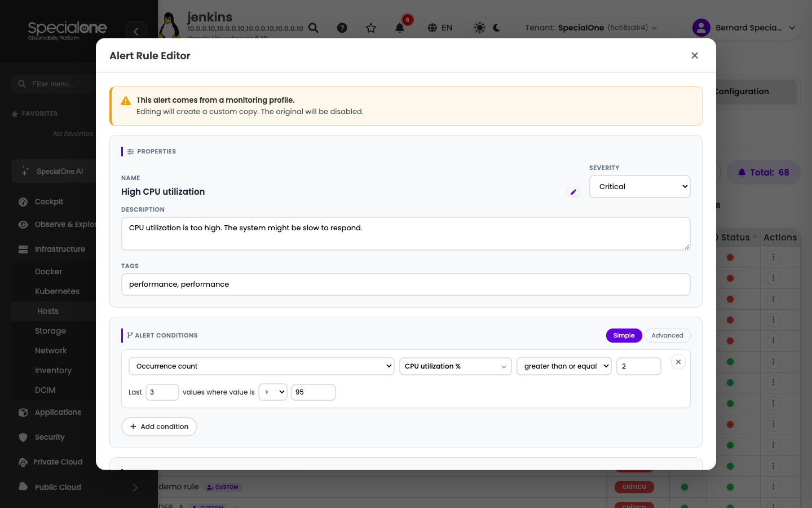The image size is (812, 508).
Task: Open Storage in the sidebar
Action: 50,331
